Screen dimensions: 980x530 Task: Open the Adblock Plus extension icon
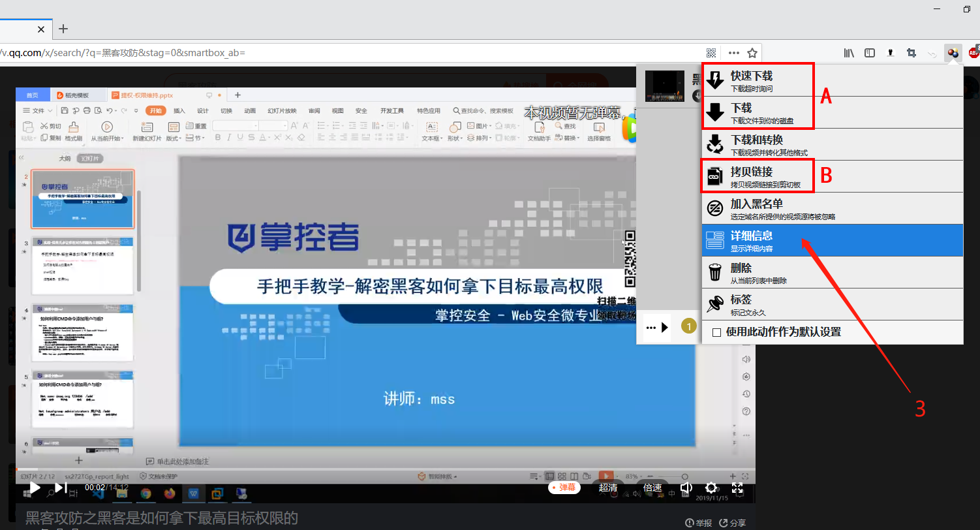point(974,53)
